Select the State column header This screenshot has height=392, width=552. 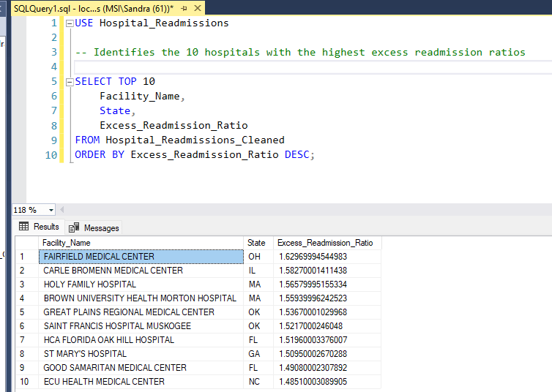tap(258, 243)
